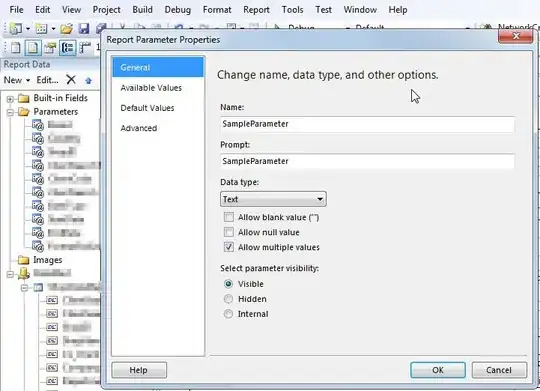Click the OK button
The image size is (540, 391).
pyautogui.click(x=438, y=370)
